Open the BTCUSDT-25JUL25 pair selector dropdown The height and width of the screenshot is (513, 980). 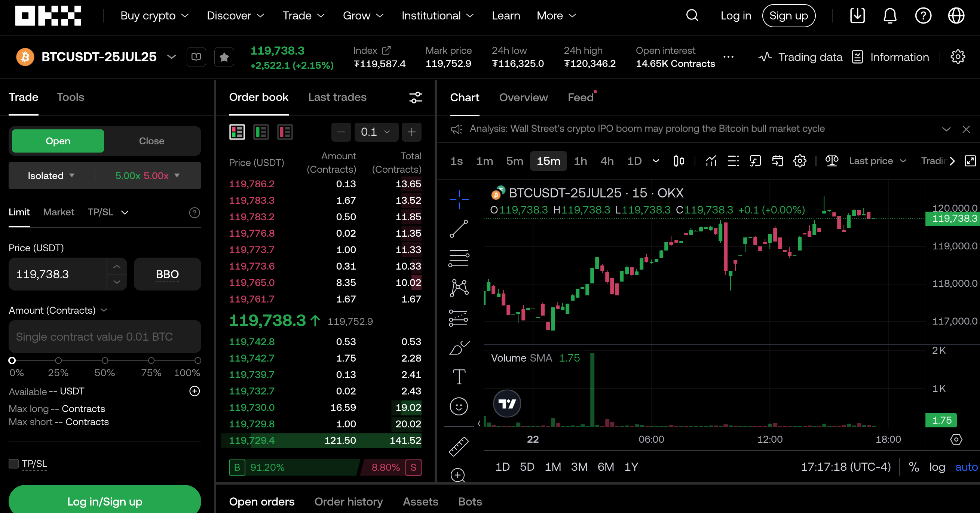point(172,57)
